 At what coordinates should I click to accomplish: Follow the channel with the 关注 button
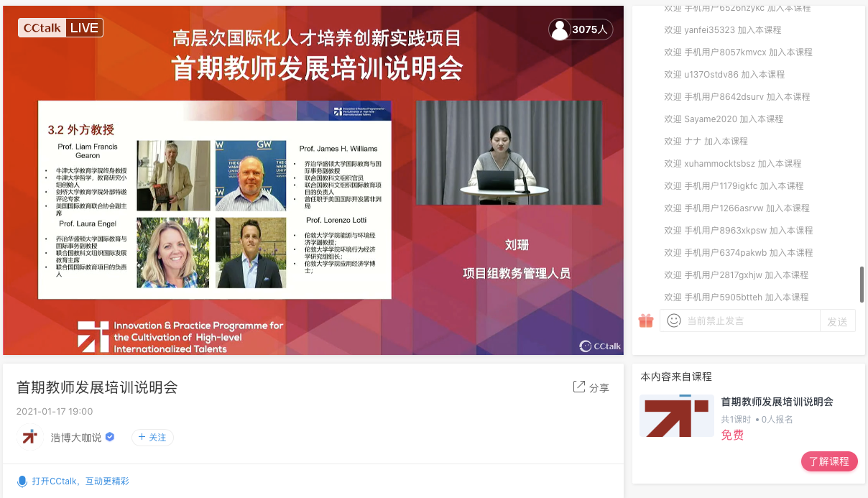point(152,437)
